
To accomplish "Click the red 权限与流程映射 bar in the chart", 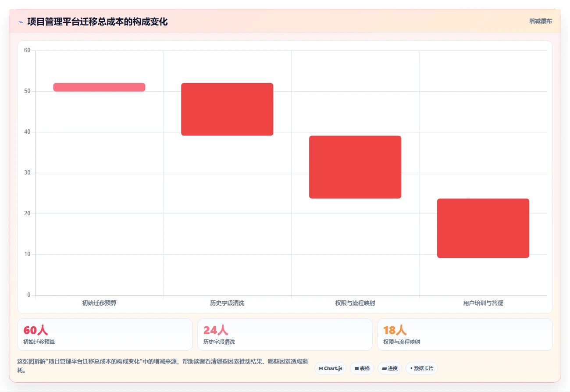I will coord(355,167).
